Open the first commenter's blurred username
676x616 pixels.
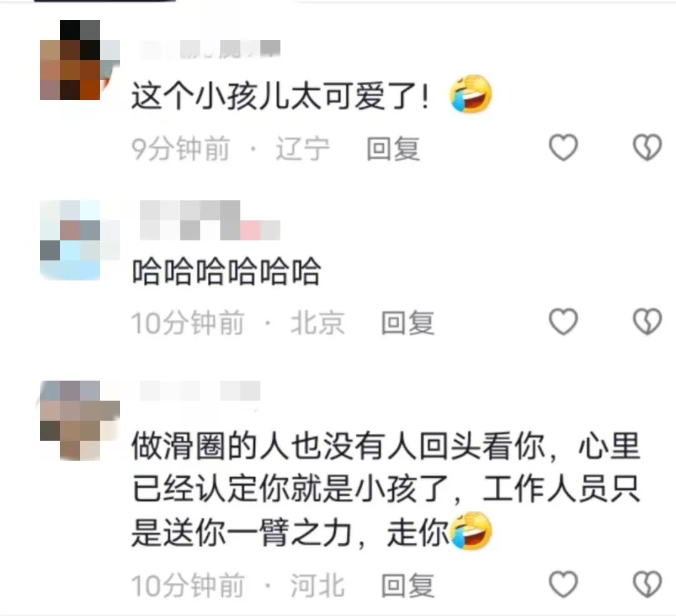click(210, 49)
